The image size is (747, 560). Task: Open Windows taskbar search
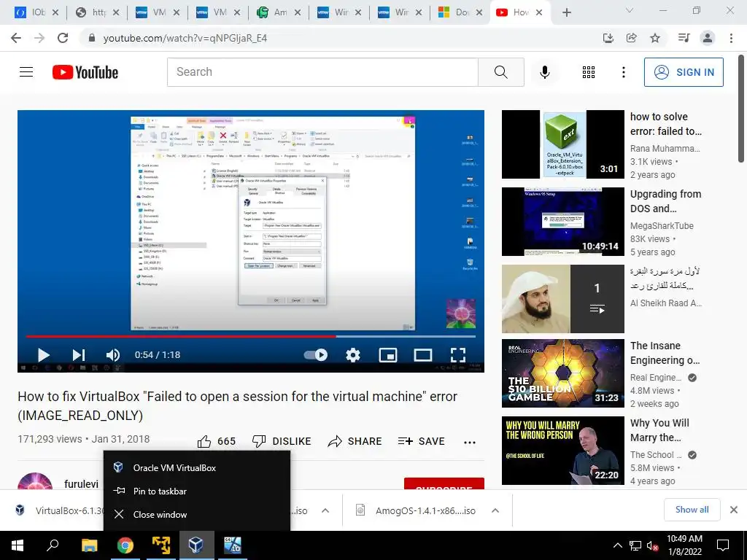coord(53,545)
